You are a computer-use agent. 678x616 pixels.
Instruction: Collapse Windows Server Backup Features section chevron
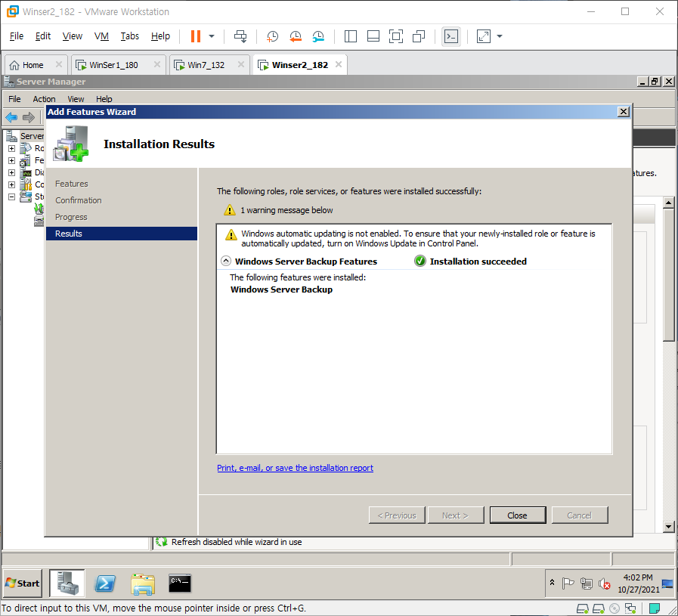coord(226,261)
